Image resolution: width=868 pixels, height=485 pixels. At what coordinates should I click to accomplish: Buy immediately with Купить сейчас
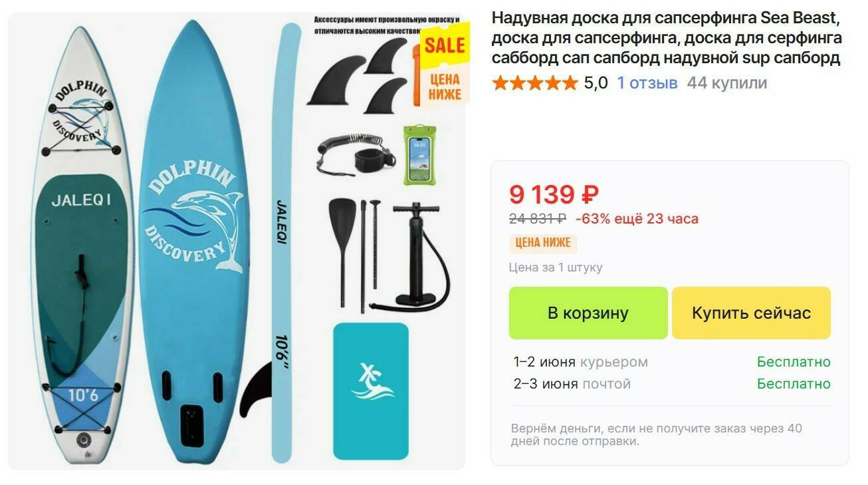[751, 313]
